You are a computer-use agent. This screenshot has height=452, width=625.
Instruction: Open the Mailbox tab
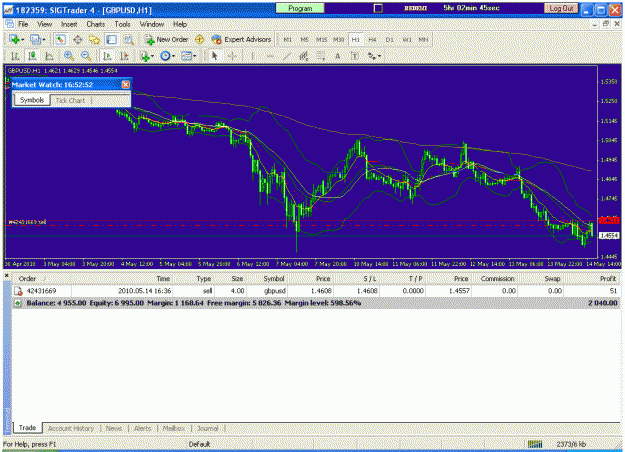point(174,428)
